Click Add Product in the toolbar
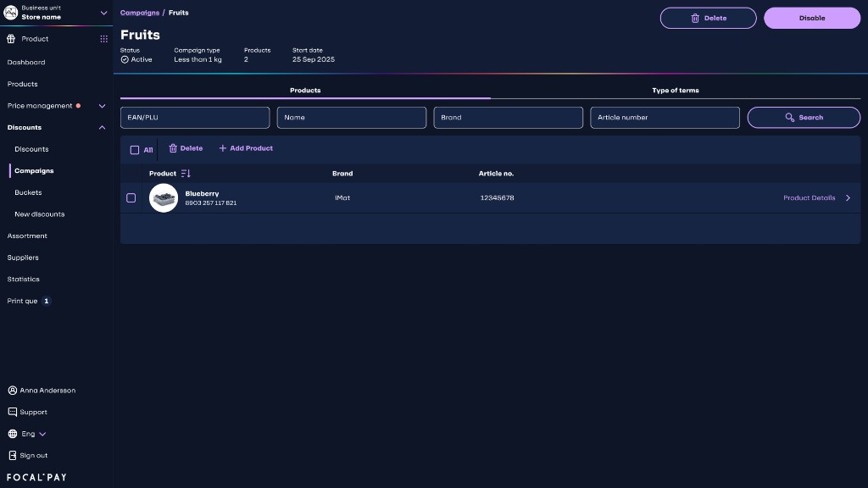The width and height of the screenshot is (868, 488). (246, 148)
